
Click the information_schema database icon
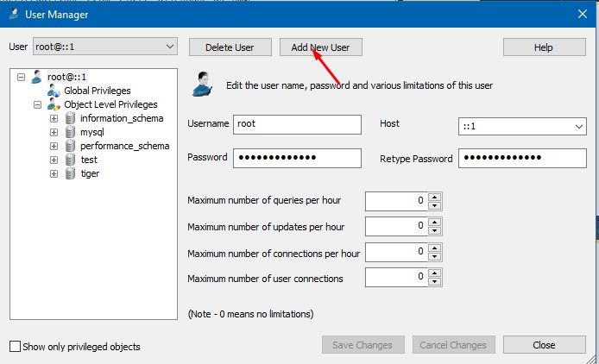pos(70,118)
